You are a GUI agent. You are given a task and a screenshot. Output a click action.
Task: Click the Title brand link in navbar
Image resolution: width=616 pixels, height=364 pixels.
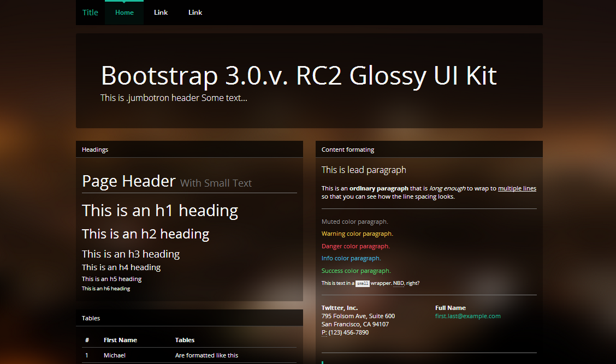point(90,13)
